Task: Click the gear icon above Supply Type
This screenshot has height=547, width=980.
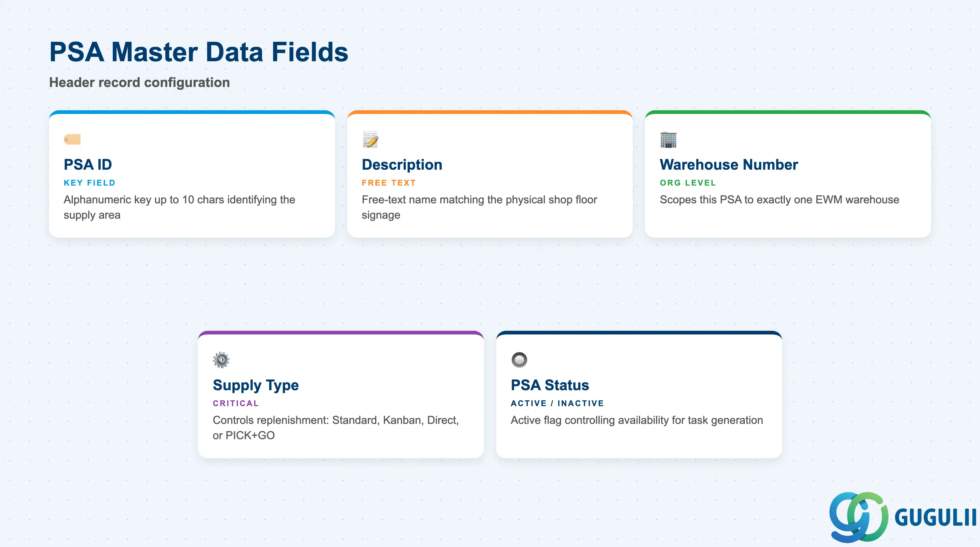Action: point(221,360)
